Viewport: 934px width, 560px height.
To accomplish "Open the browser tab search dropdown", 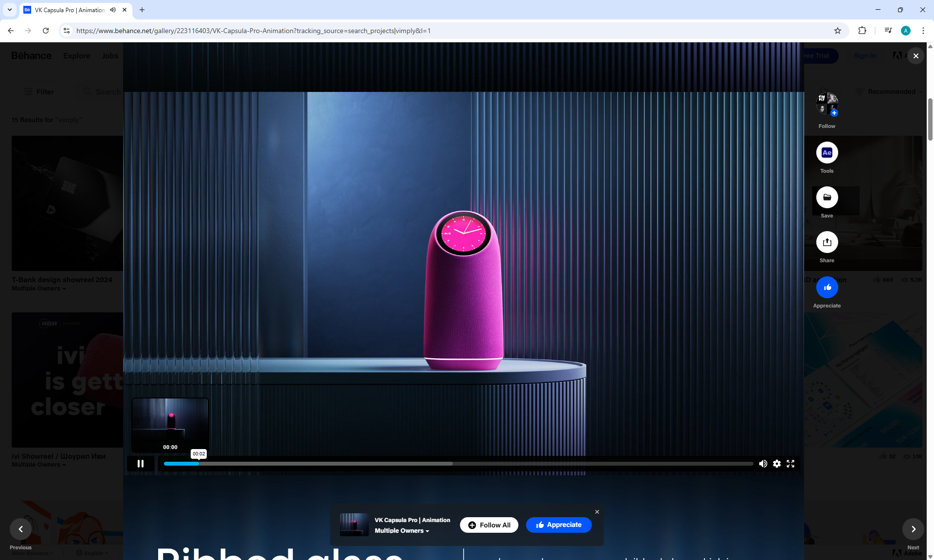I will pos(9,10).
